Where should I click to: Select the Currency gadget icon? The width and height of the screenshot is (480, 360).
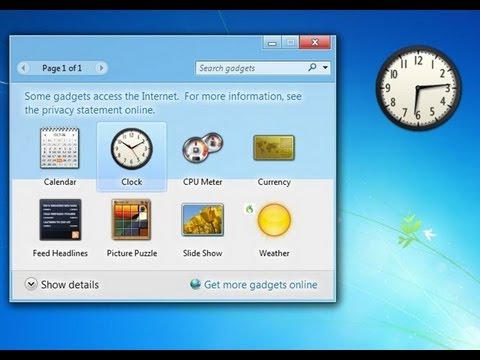(274, 148)
